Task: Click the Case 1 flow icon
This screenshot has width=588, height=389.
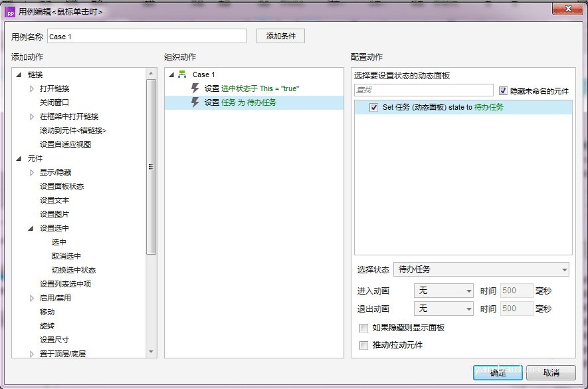Action: (x=182, y=74)
